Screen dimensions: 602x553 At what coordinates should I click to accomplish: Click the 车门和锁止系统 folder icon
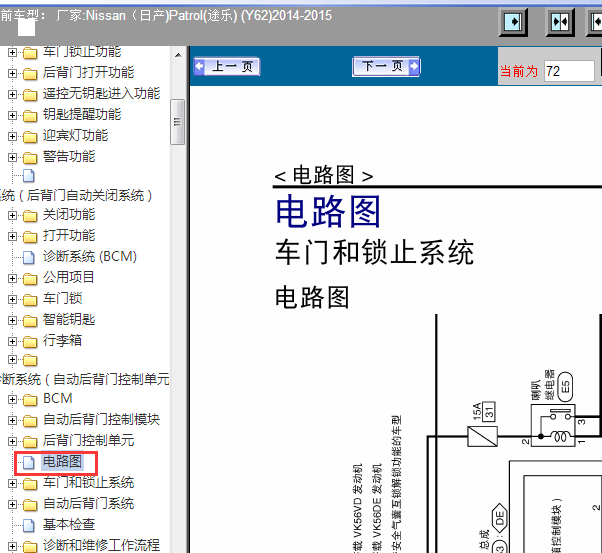pos(30,484)
